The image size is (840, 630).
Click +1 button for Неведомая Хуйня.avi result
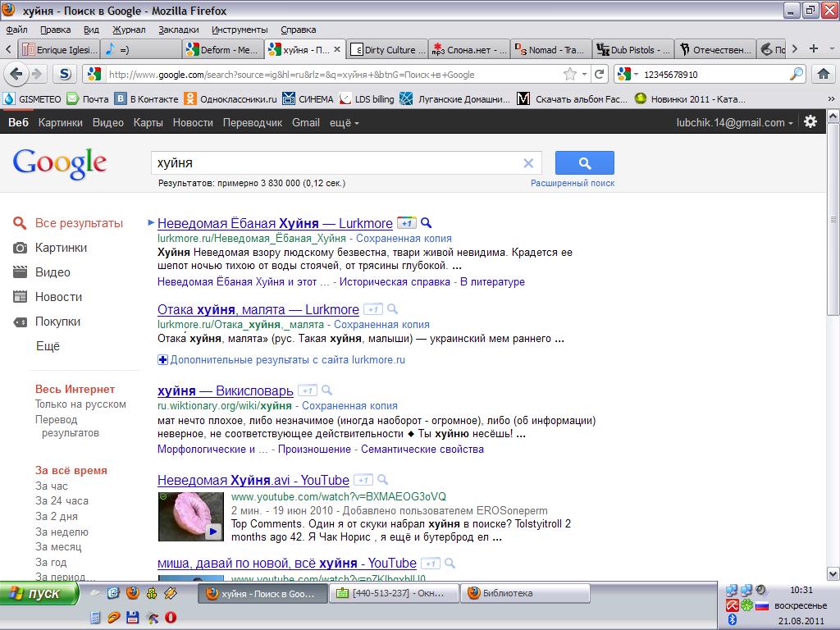[x=363, y=480]
